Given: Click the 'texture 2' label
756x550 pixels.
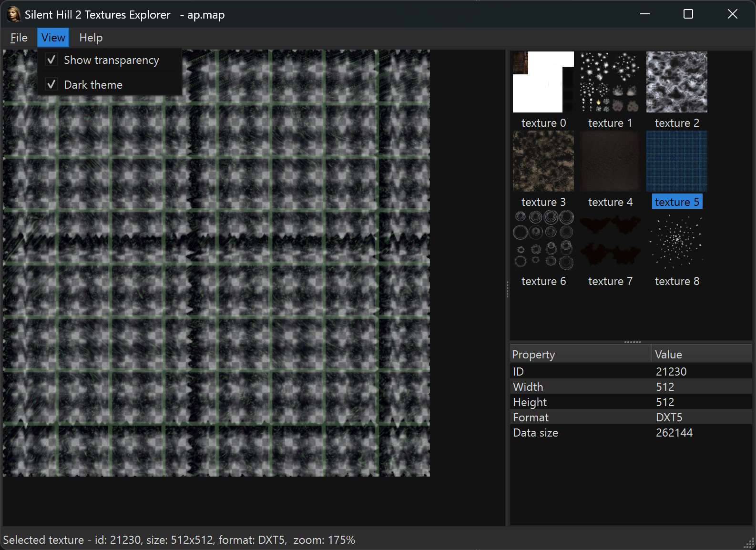Looking at the screenshot, I should [x=677, y=123].
